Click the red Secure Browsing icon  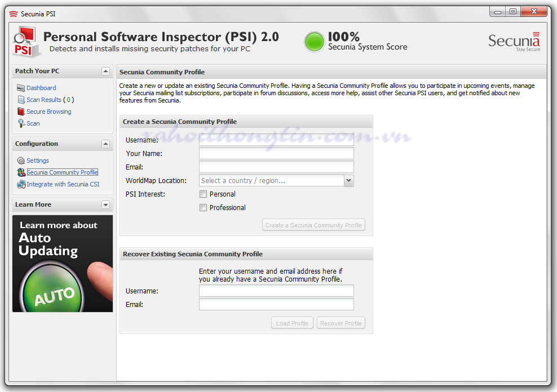(x=21, y=112)
